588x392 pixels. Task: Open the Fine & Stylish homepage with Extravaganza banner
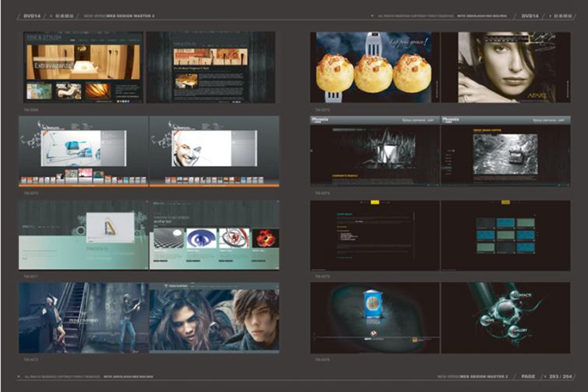point(84,67)
